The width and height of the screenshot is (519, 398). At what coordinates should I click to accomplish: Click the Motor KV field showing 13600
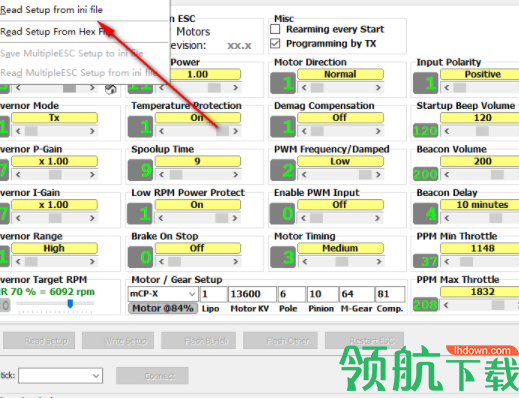click(x=252, y=294)
